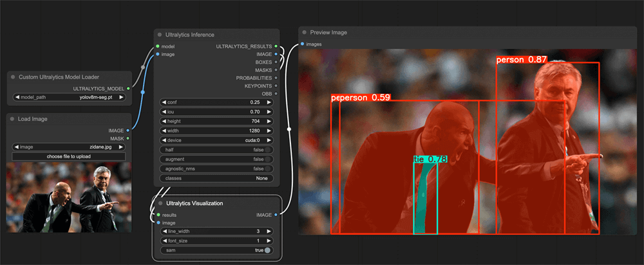The width and height of the screenshot is (644, 265).
Task: Collapse the Ultralytics Inference node via its dot
Action: (x=160, y=35)
